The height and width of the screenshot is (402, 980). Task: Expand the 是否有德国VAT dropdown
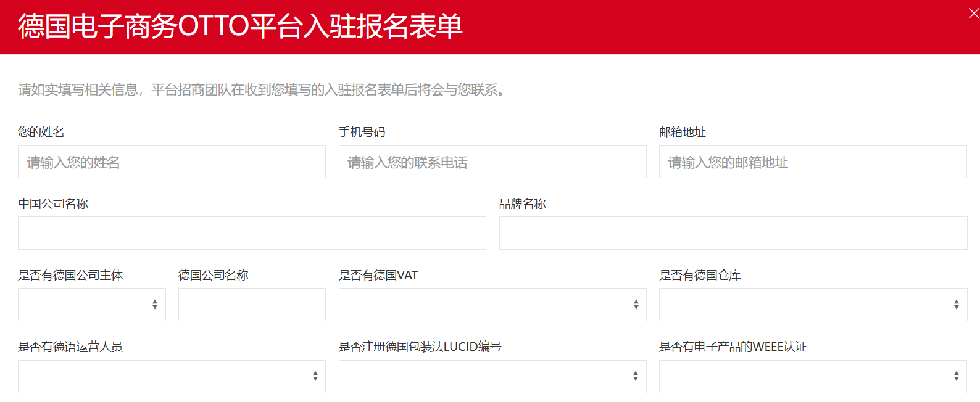click(x=492, y=305)
